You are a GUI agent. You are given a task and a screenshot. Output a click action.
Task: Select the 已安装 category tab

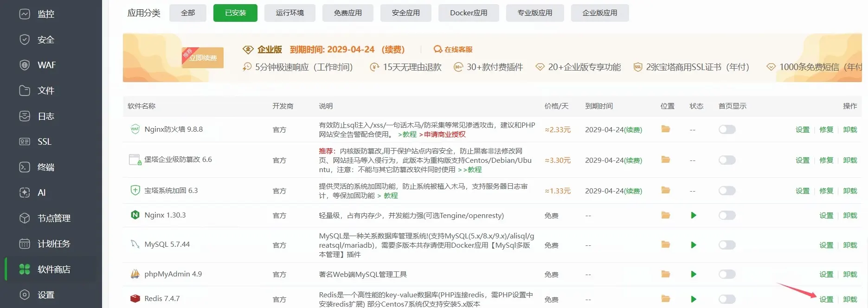(235, 13)
